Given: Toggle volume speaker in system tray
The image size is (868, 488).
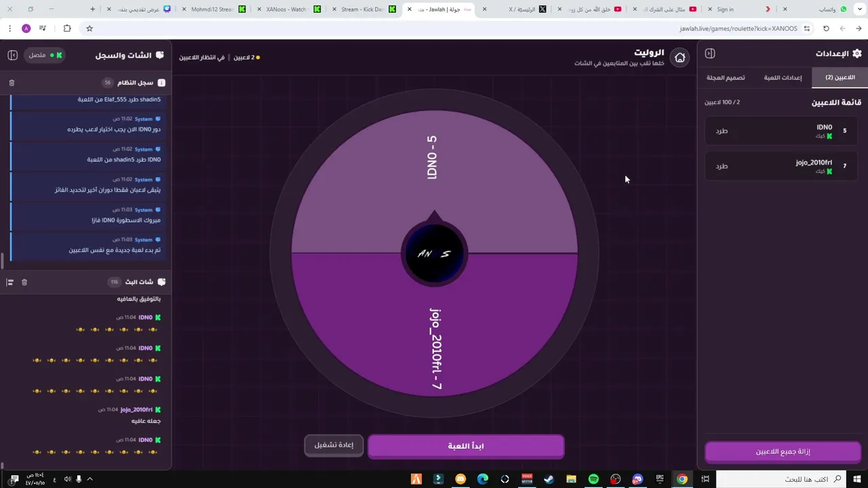Looking at the screenshot, I should tap(67, 479).
